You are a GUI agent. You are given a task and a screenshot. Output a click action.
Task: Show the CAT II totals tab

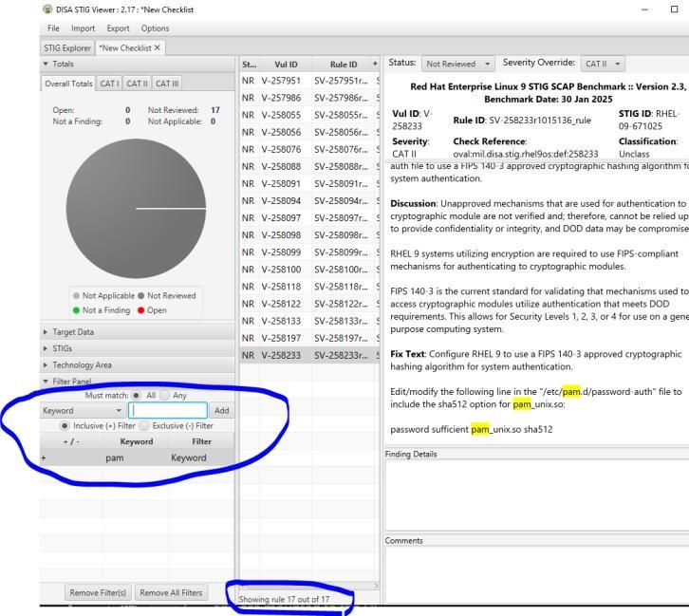(137, 84)
